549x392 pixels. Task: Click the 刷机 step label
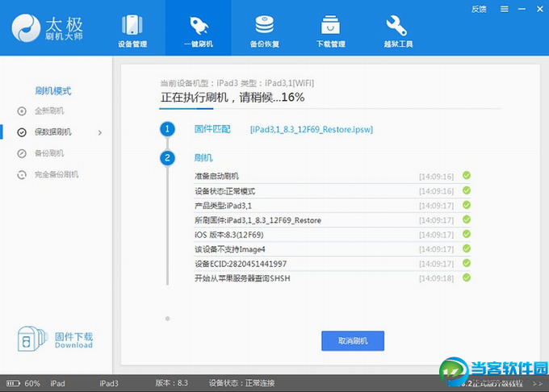click(x=203, y=158)
